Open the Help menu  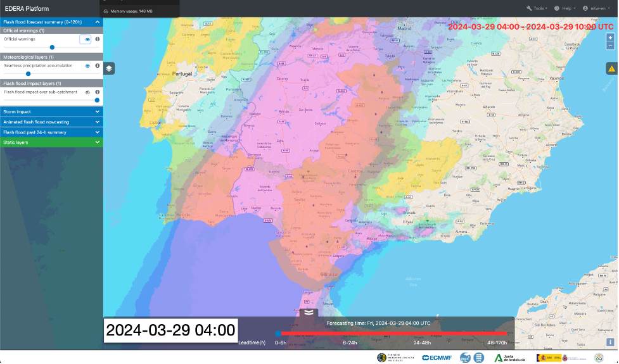(x=565, y=8)
